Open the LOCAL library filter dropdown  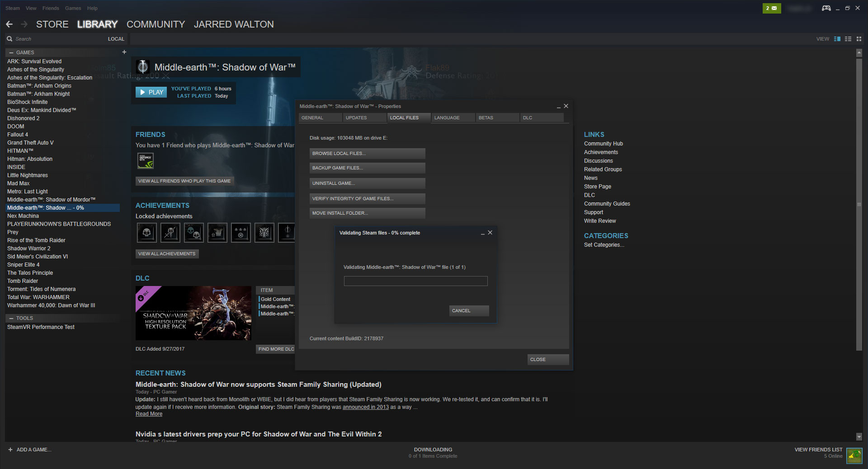[x=116, y=39]
